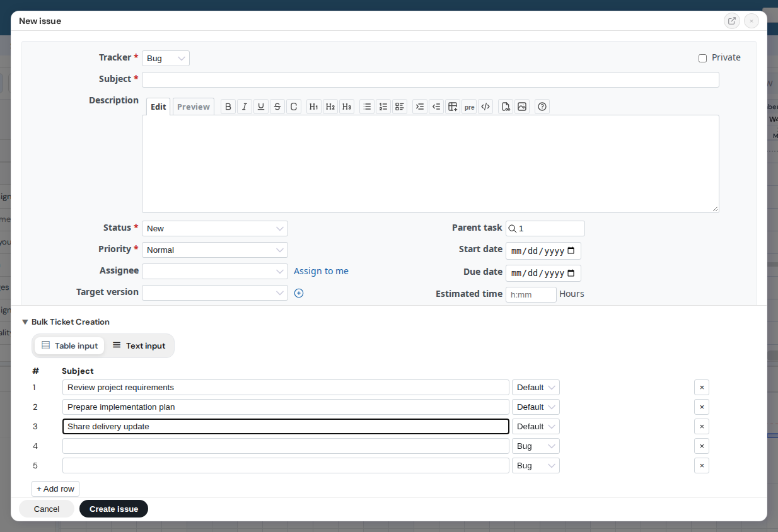
Task: Insert a code block with the </> icon
Action: pyautogui.click(x=485, y=107)
